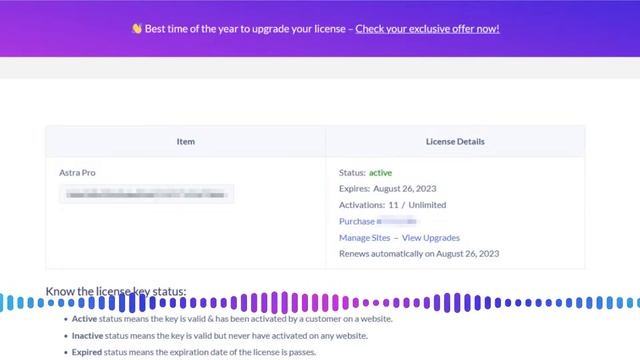Click the 'Inactive status means' bullet line

(220, 336)
